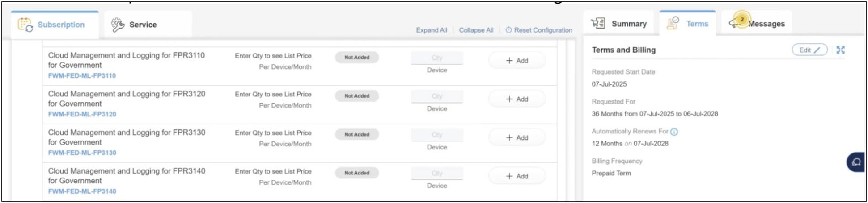Image resolution: width=868 pixels, height=203 pixels.
Task: Click the Subscription calendar icon
Action: 25,25
